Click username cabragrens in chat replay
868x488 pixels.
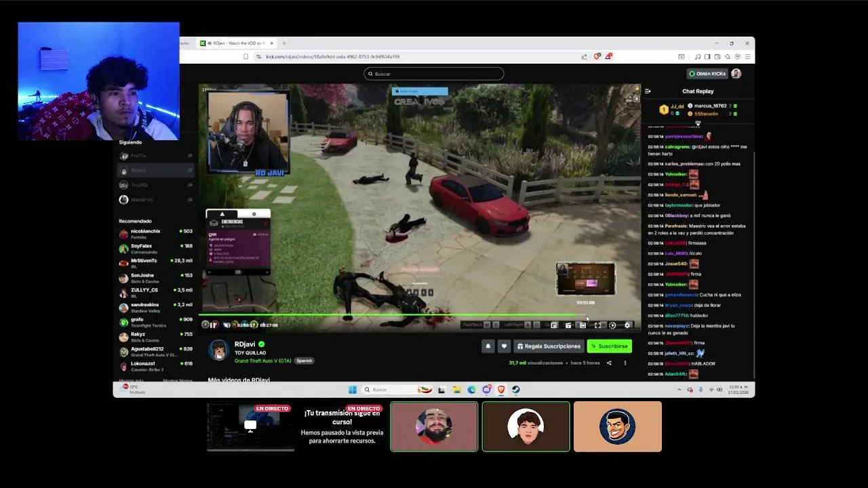point(677,147)
